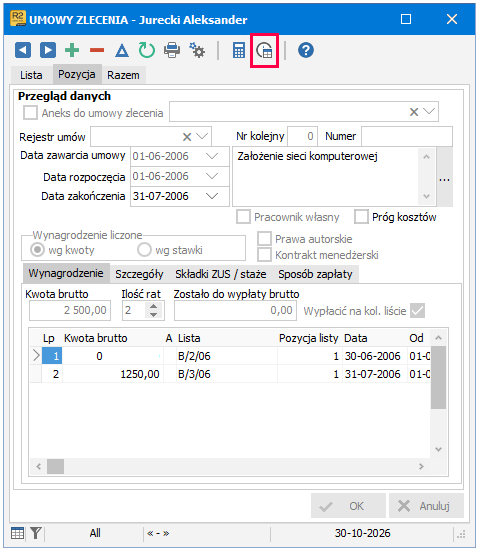Viewport: 481px width, 559px height.
Task: Click the 1250,00 amount cell
Action: pyautogui.click(x=113, y=374)
